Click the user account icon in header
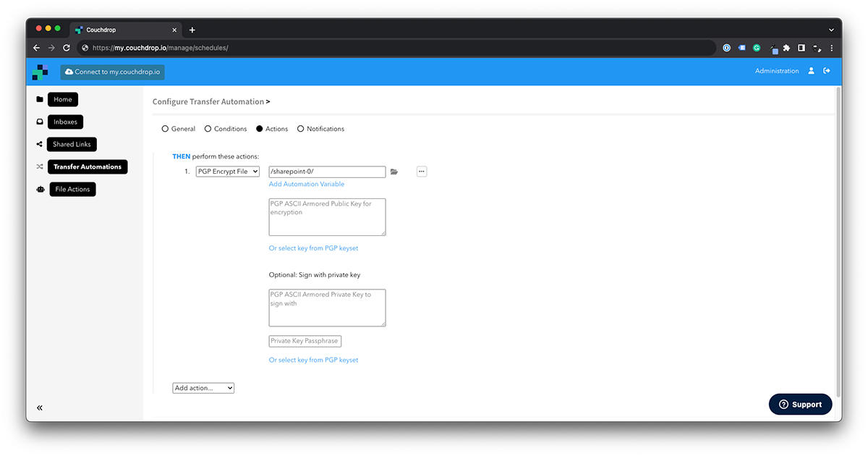Viewport: 868px width, 456px height. coord(811,71)
